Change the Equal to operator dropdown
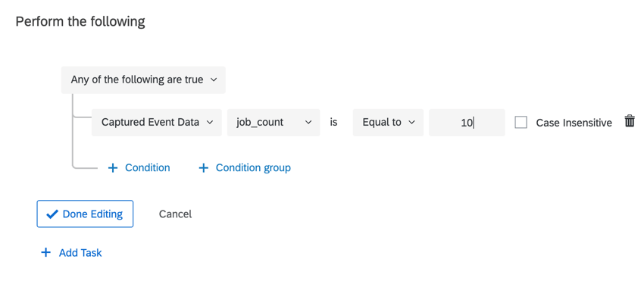 click(x=388, y=122)
